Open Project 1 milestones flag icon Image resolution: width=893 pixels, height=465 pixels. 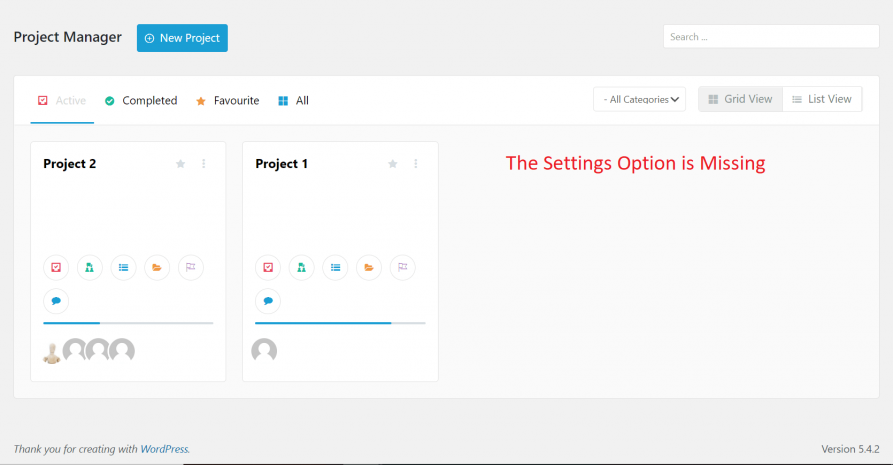coord(403,267)
